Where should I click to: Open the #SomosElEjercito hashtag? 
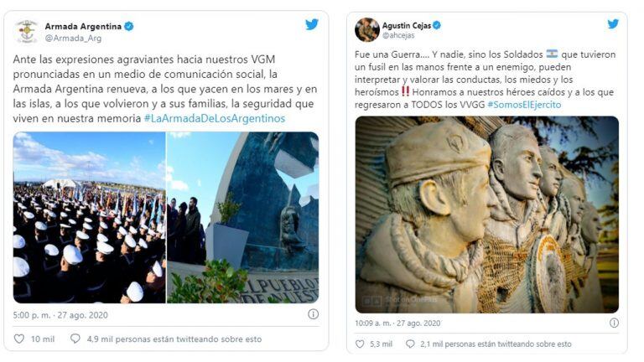coord(524,105)
